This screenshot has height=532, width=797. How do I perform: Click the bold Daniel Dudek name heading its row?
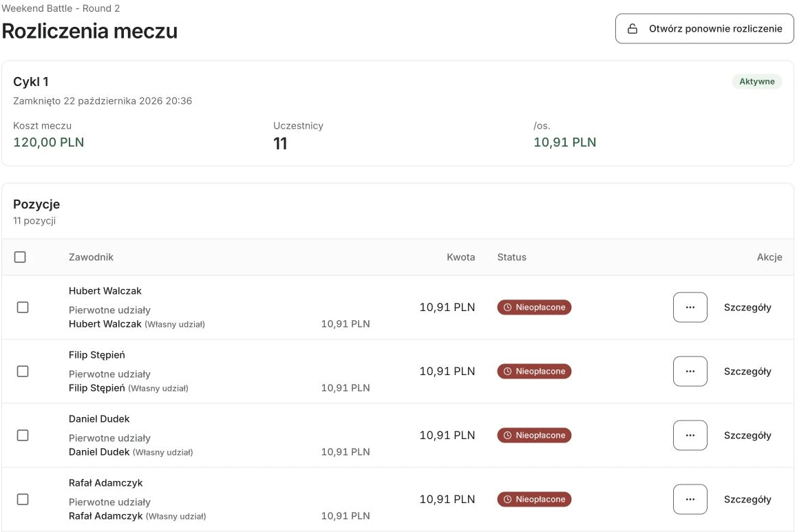pos(99,419)
